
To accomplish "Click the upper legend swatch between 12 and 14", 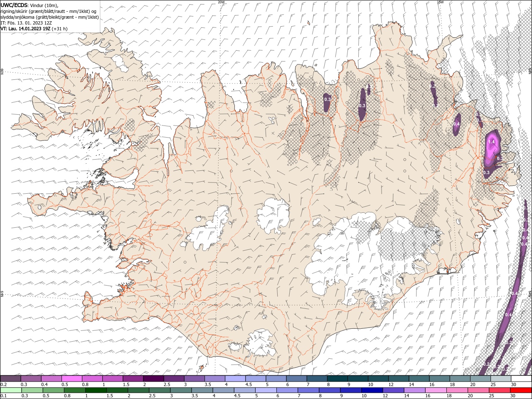I will click(x=399, y=379).
